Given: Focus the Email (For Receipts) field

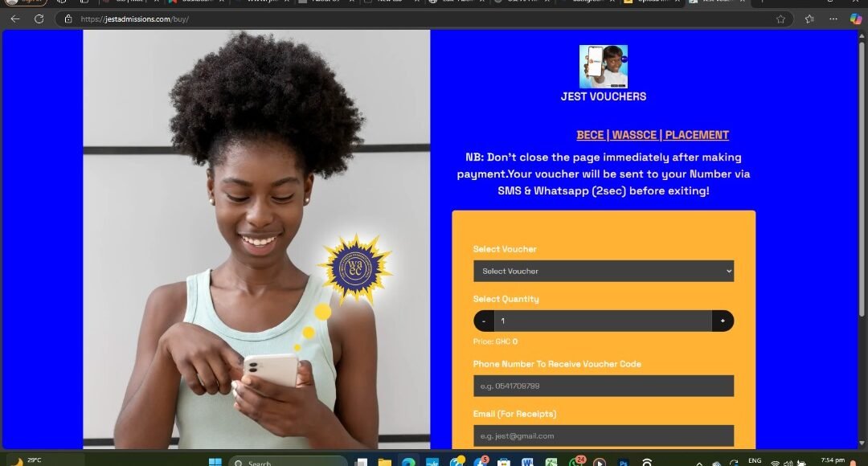Looking at the screenshot, I should coord(603,435).
